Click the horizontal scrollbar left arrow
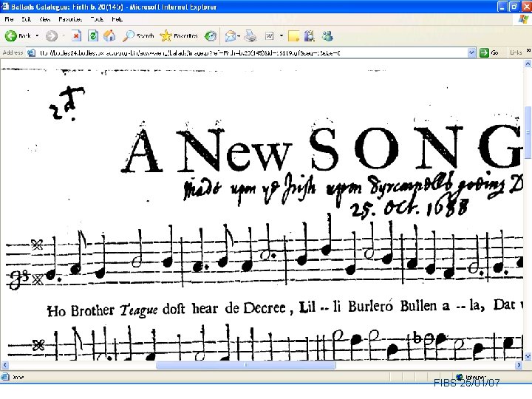Viewport: 532px width, 399px height. [4, 365]
